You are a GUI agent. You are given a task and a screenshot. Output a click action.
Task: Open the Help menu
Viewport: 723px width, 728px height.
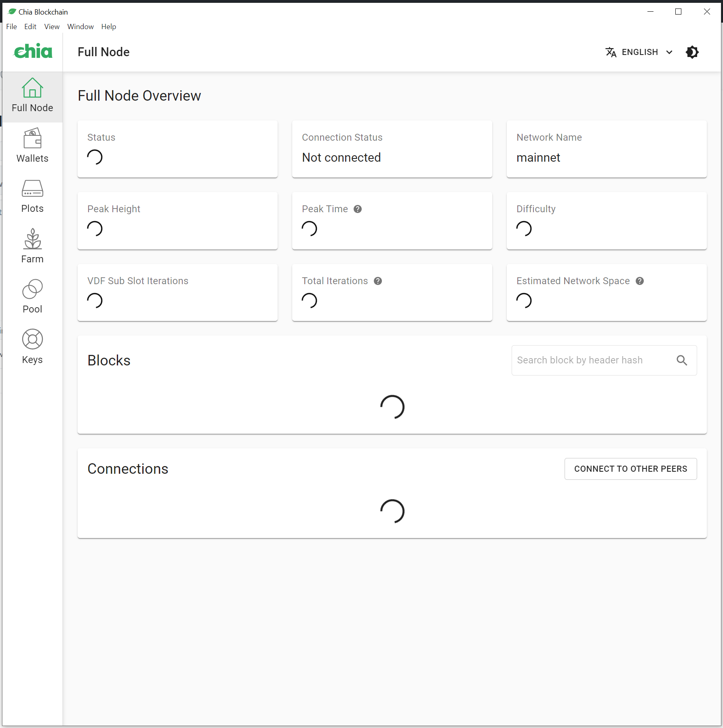tap(109, 27)
